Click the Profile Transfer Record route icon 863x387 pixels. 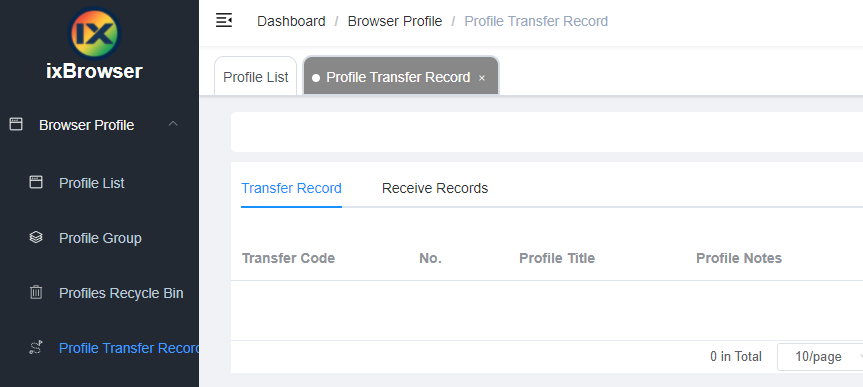point(36,347)
